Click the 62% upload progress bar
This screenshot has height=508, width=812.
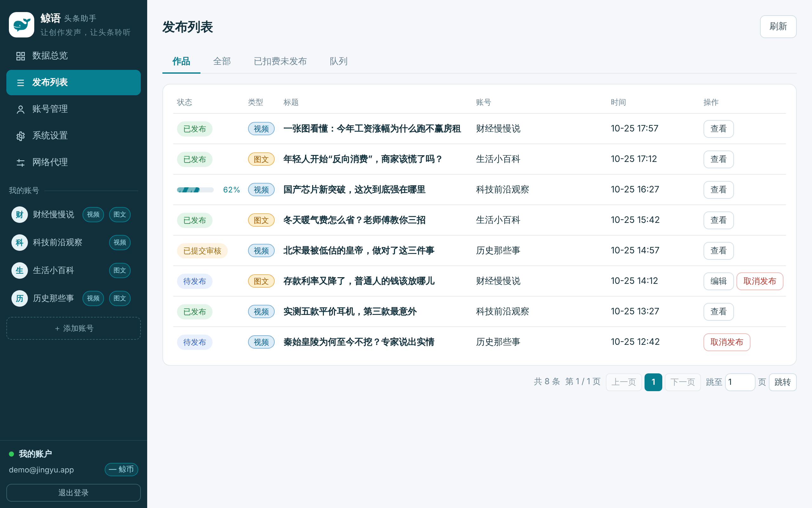(x=195, y=190)
